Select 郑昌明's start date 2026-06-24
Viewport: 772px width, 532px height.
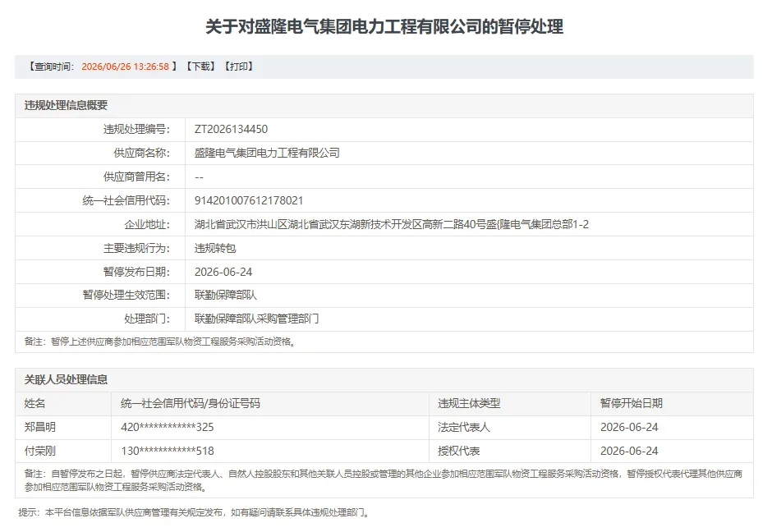629,427
